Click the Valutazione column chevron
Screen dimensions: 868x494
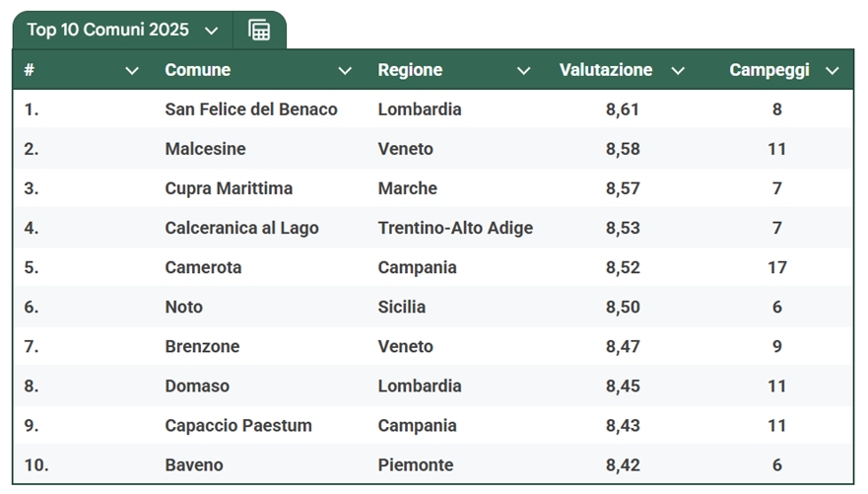pos(678,71)
